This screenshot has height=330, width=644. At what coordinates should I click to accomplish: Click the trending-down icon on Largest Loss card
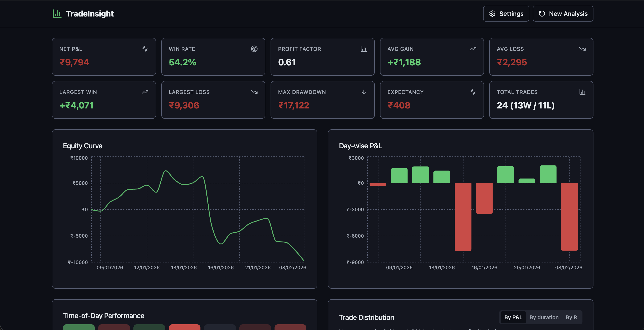click(255, 92)
